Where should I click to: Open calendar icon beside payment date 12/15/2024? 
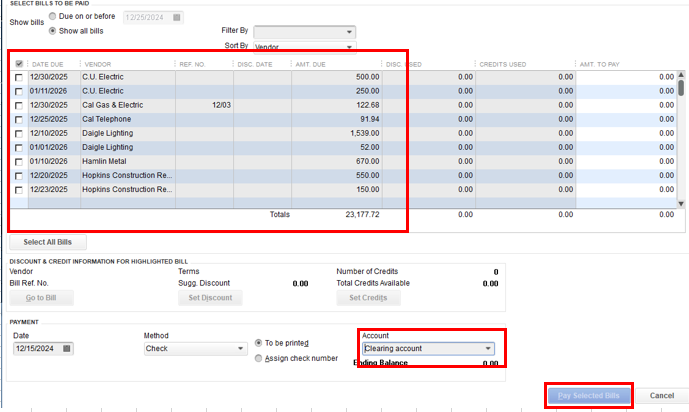click(67, 348)
